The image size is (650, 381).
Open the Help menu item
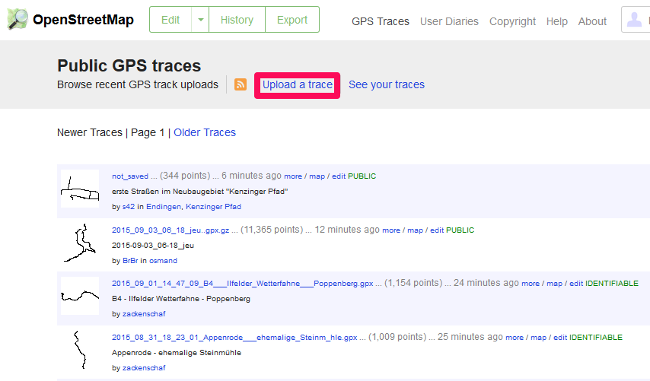[x=557, y=21]
